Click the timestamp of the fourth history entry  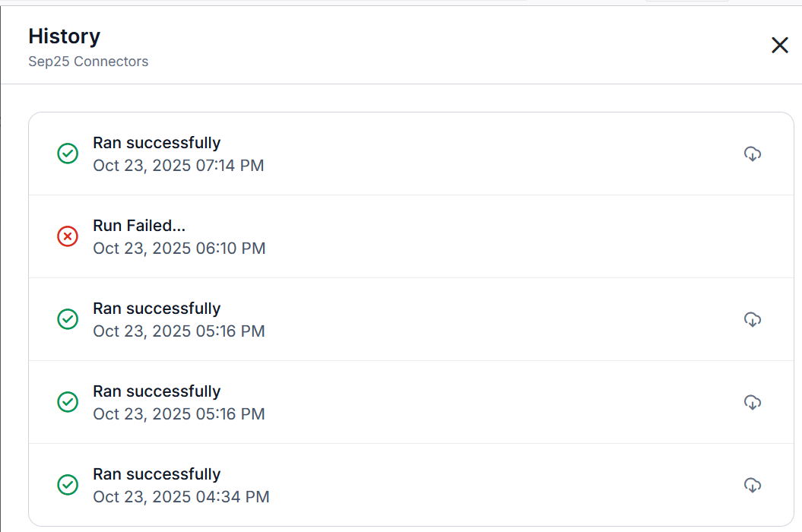pos(179,414)
